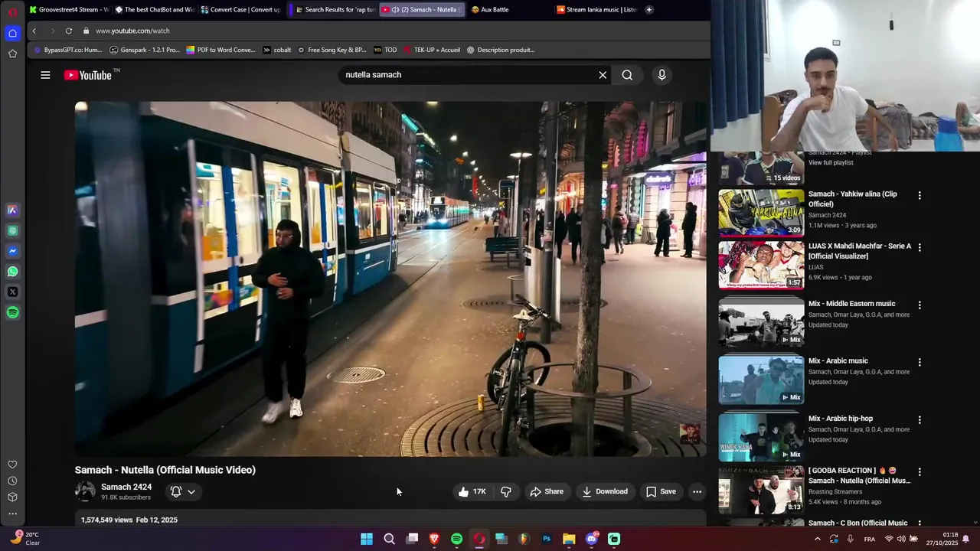
Task: Open the Aria AI sidebar icon
Action: click(x=12, y=210)
